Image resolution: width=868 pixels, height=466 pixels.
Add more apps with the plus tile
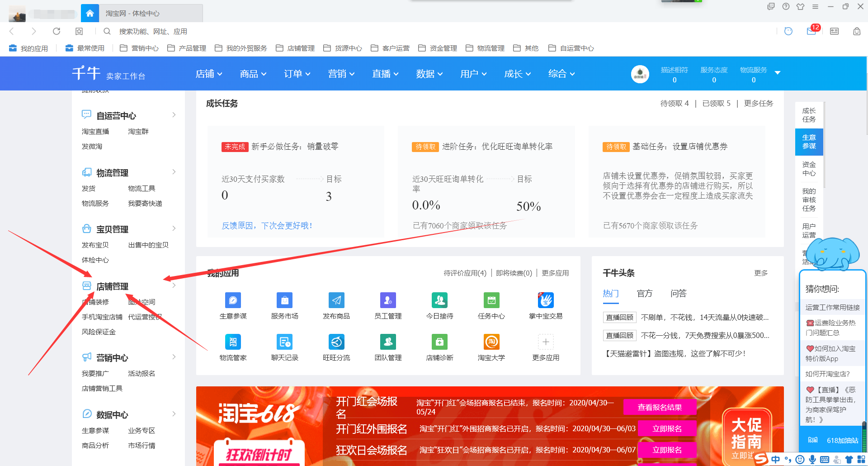[x=546, y=342]
